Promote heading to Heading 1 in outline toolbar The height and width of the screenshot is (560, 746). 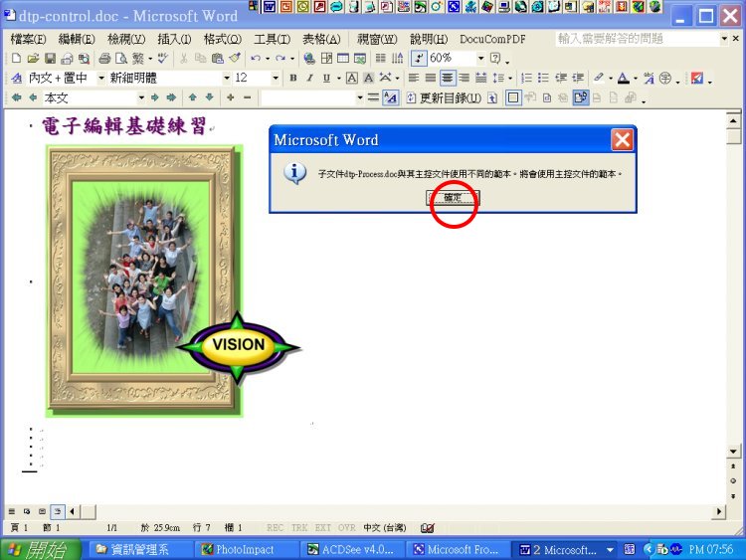click(x=16, y=97)
